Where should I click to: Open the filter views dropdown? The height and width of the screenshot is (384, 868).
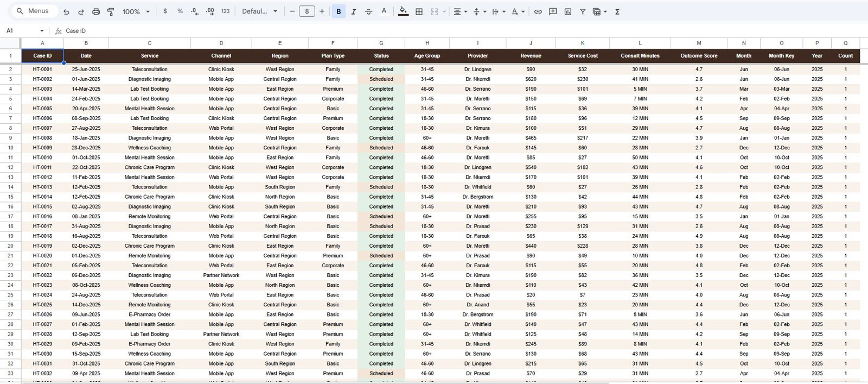pos(600,11)
